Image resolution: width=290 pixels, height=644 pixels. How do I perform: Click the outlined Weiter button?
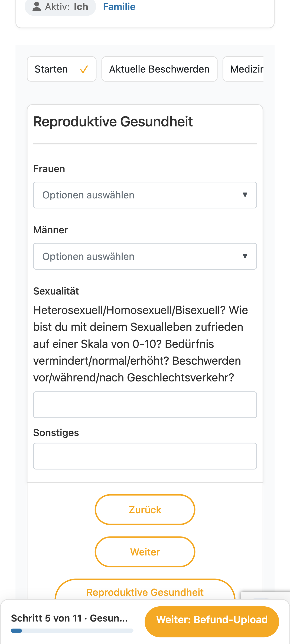145,552
